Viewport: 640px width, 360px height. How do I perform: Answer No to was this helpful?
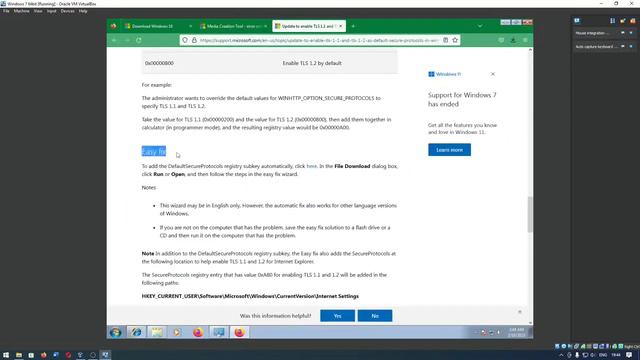pos(375,316)
